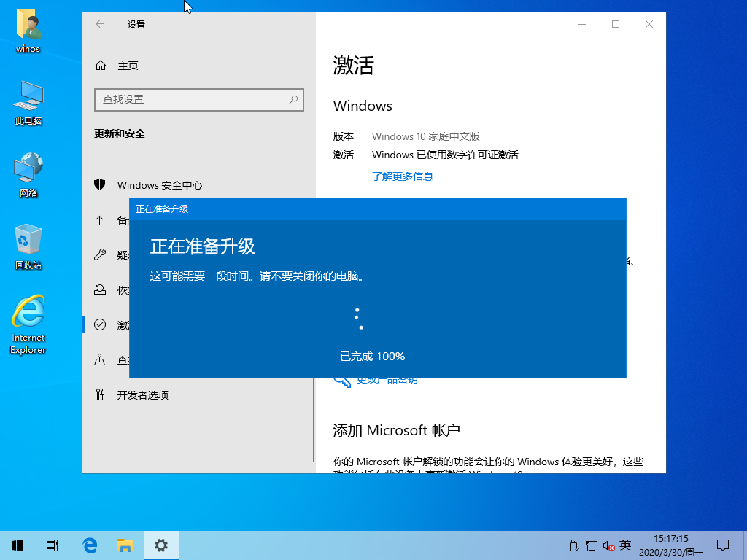747x560 pixels.
Task: Click the search magnifier in 查找设置 box
Action: pyautogui.click(x=293, y=99)
